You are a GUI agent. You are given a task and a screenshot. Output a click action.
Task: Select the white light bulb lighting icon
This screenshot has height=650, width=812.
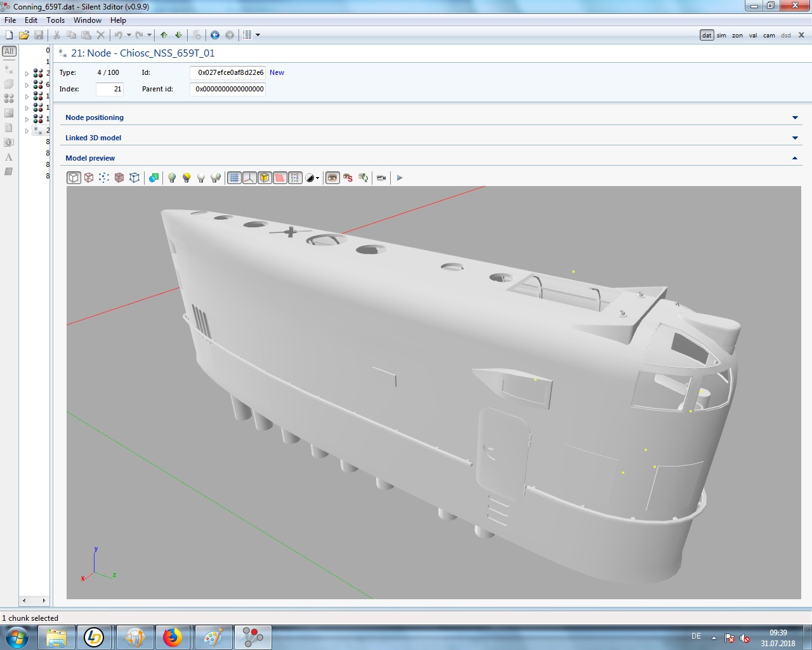click(x=201, y=178)
